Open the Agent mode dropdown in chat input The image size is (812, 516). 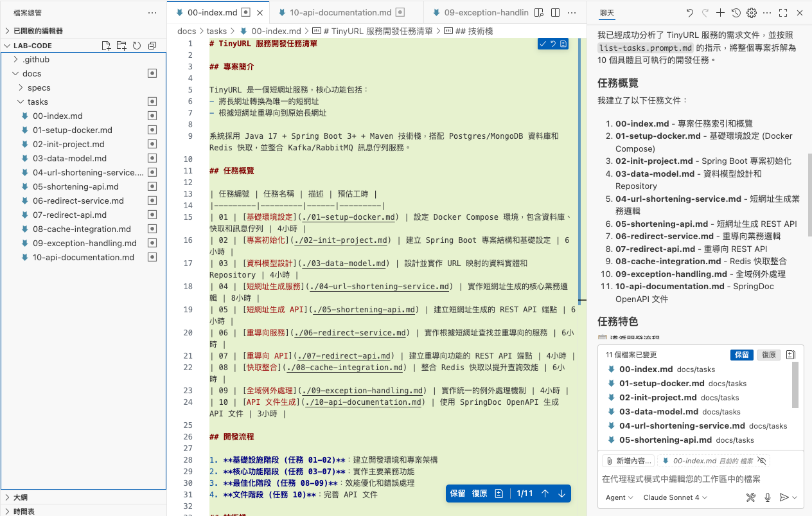(x=618, y=497)
